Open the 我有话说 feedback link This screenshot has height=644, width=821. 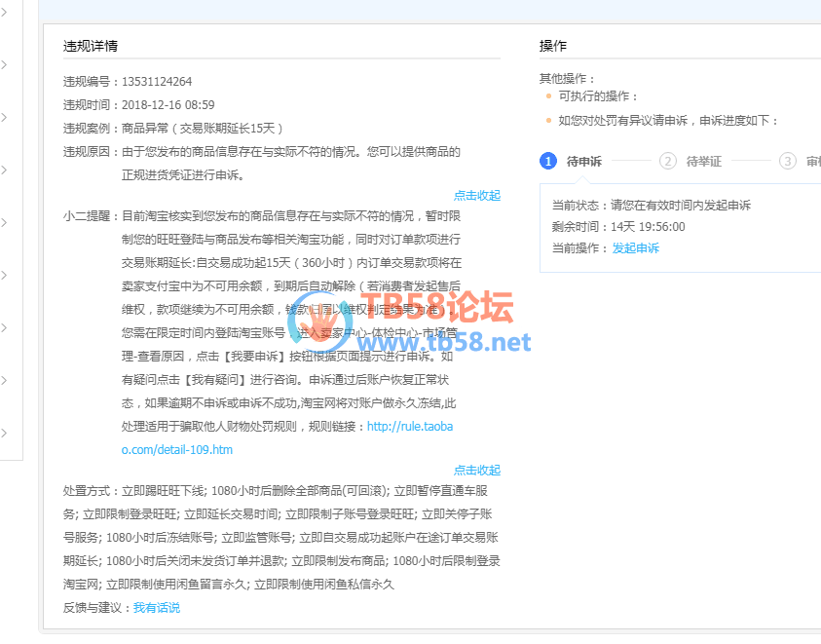click(x=157, y=608)
